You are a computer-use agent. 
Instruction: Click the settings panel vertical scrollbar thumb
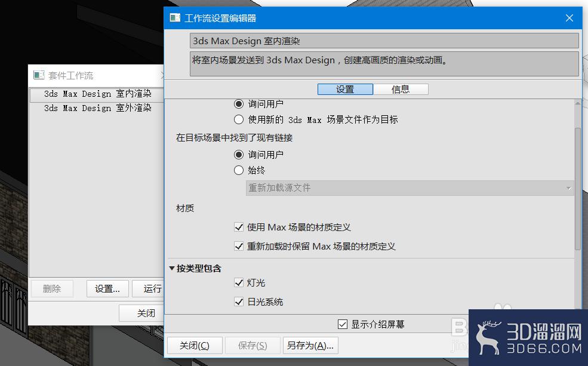coord(577,189)
